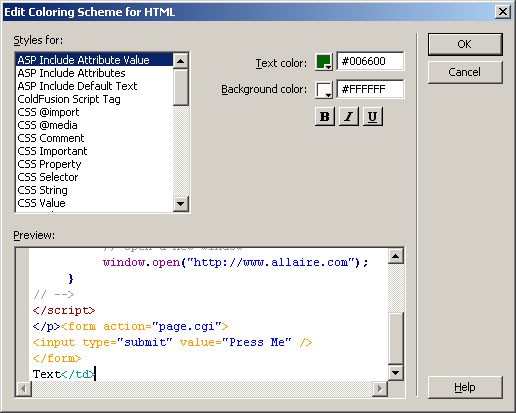Click Text</td> line in preview
The image size is (516, 413).
click(64, 374)
